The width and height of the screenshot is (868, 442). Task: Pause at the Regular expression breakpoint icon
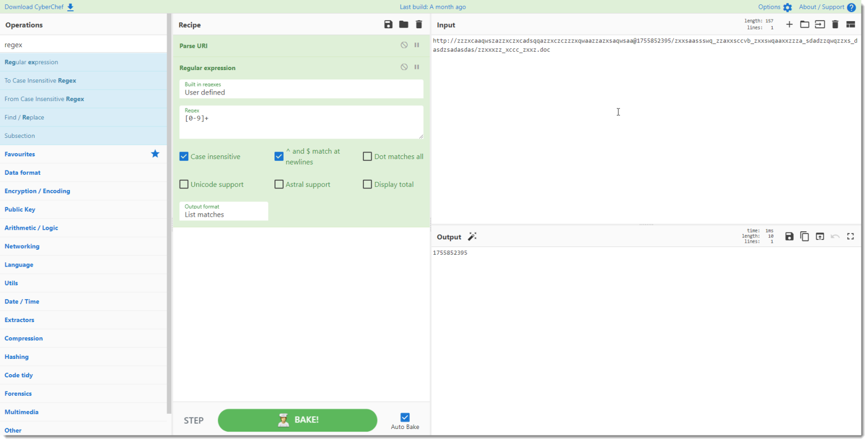[x=417, y=67]
